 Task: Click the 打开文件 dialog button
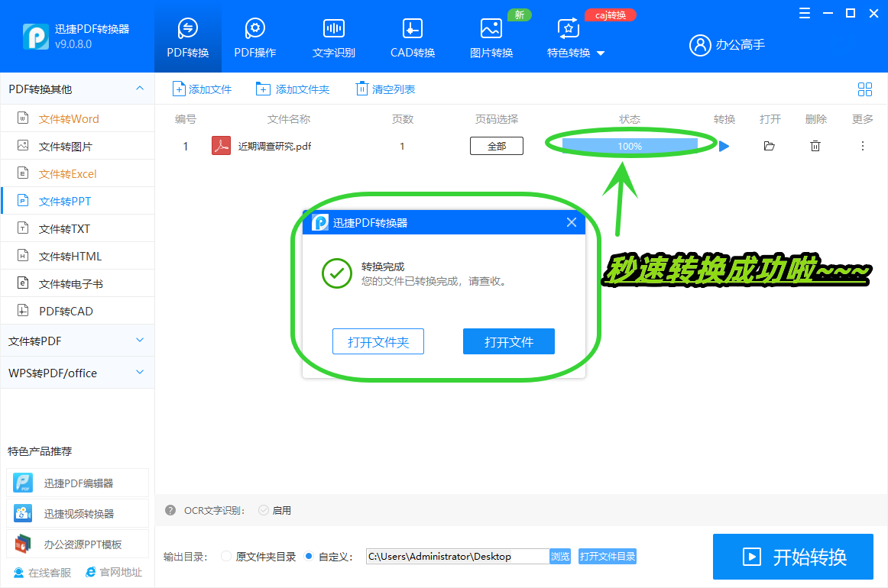508,342
